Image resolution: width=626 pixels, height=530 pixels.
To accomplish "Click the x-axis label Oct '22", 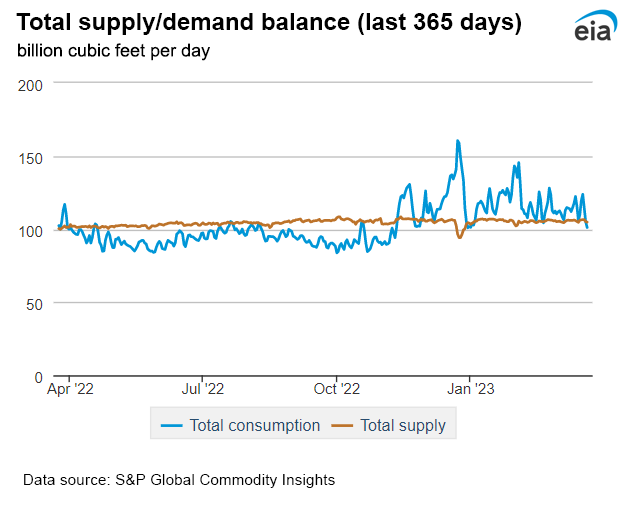I will (337, 389).
